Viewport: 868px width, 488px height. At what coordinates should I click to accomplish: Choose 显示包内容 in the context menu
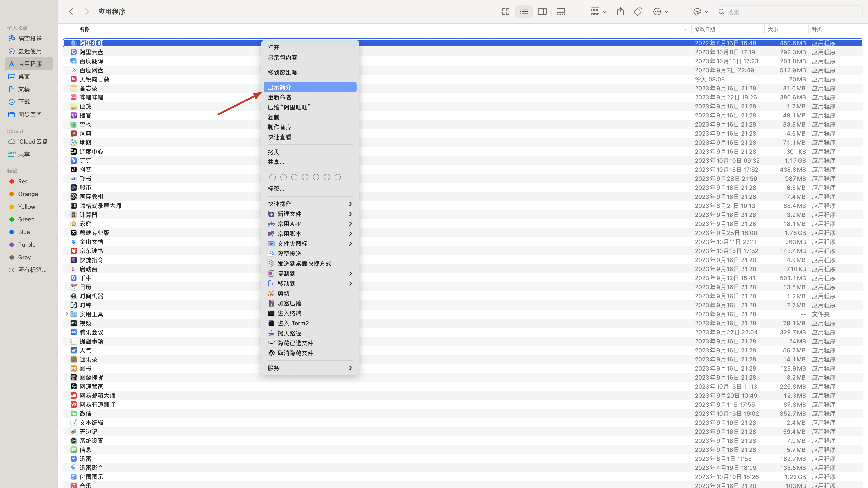(x=310, y=58)
